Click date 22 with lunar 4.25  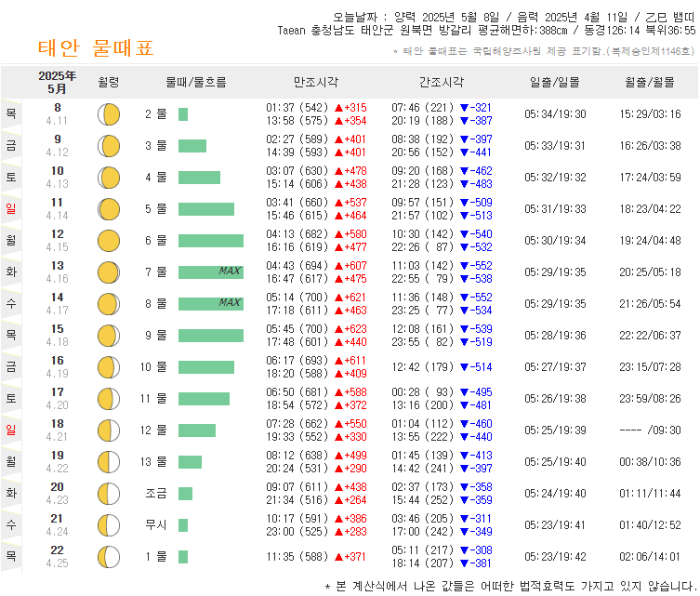(x=57, y=557)
